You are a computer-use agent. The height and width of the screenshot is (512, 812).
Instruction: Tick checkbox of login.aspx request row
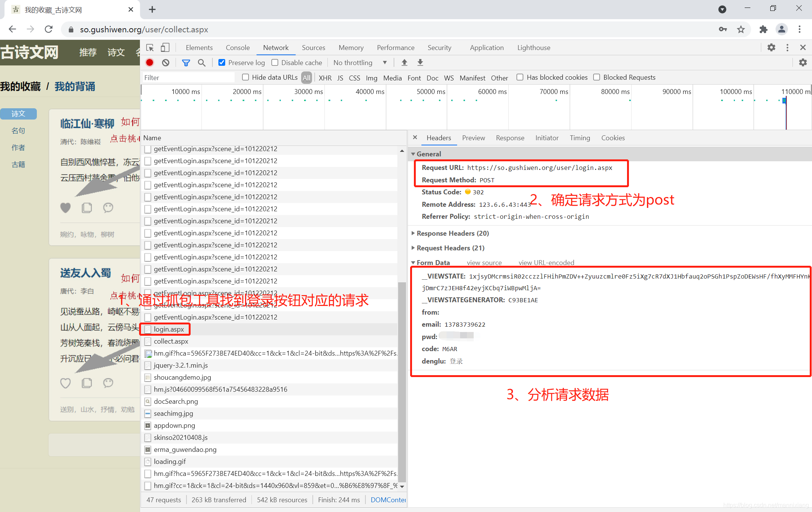pos(148,329)
